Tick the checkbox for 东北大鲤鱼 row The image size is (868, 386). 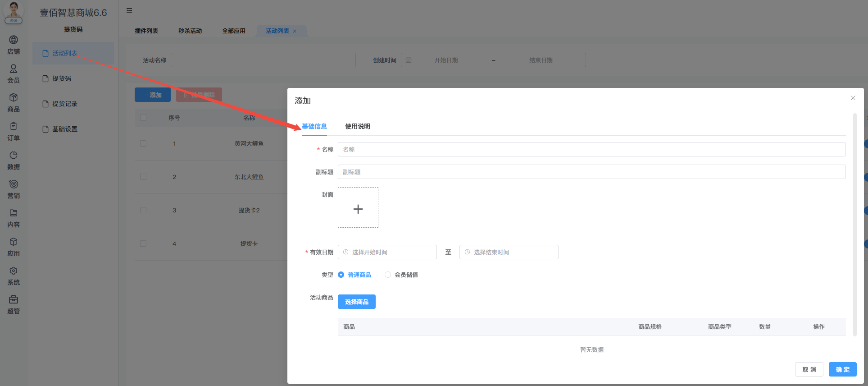pos(143,177)
